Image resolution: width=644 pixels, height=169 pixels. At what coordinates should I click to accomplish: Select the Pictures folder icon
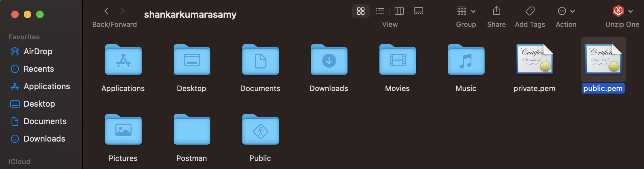[123, 130]
